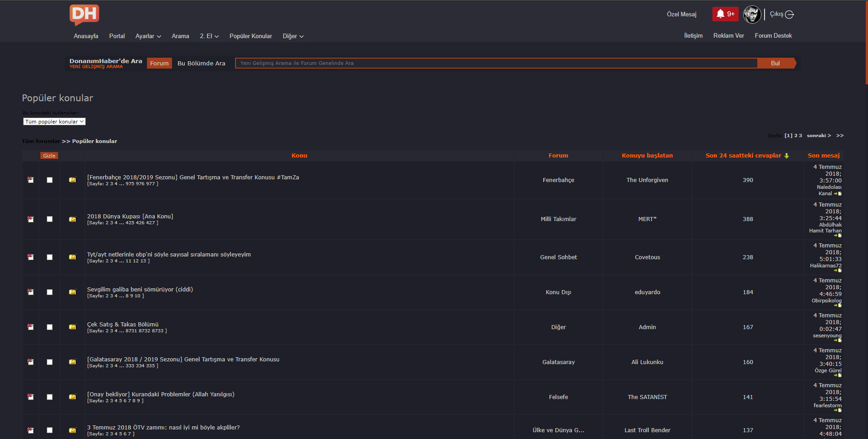Open the Özel Mesaj link
The image size is (868, 439).
[682, 14]
